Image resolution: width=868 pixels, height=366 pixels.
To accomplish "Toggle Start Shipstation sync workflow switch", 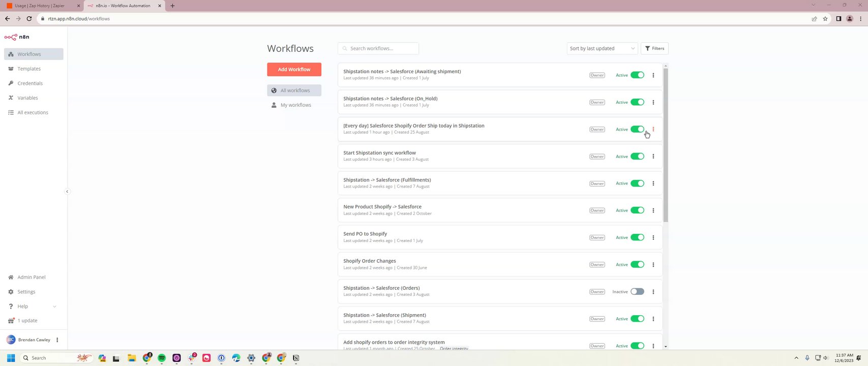I will pyautogui.click(x=637, y=157).
